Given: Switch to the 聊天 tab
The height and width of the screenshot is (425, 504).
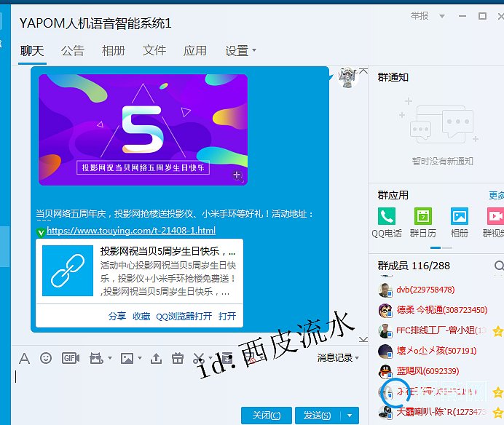Looking at the screenshot, I should [x=32, y=51].
